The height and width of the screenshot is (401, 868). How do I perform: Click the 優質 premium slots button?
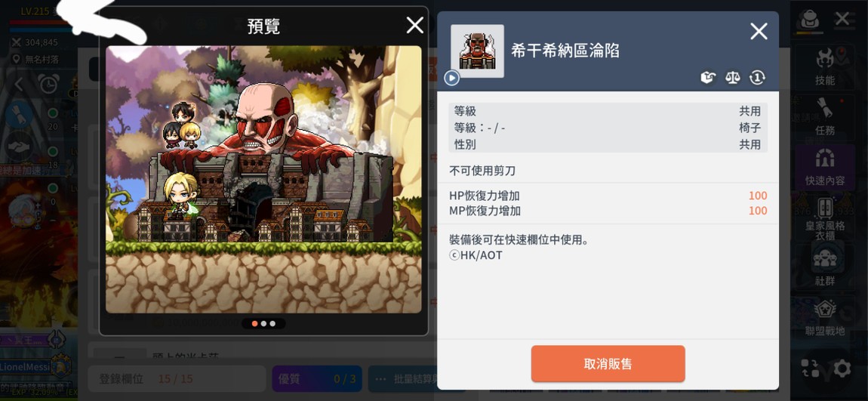pyautogui.click(x=317, y=379)
